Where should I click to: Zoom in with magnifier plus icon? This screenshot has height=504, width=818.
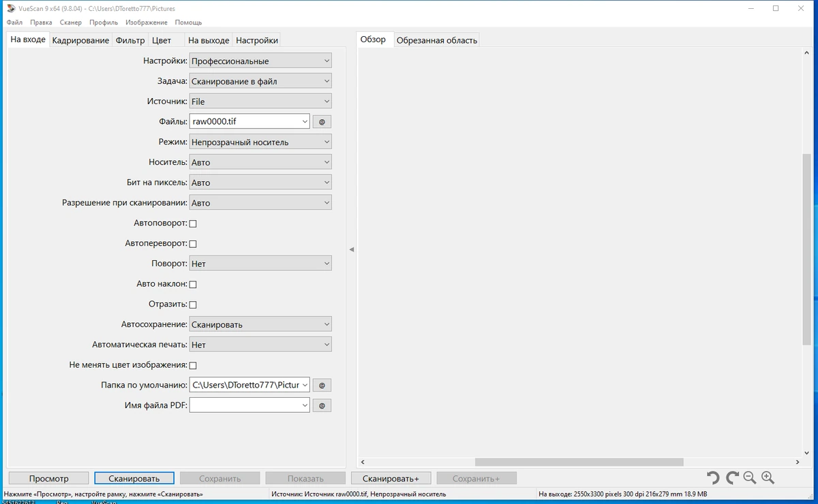pyautogui.click(x=768, y=478)
